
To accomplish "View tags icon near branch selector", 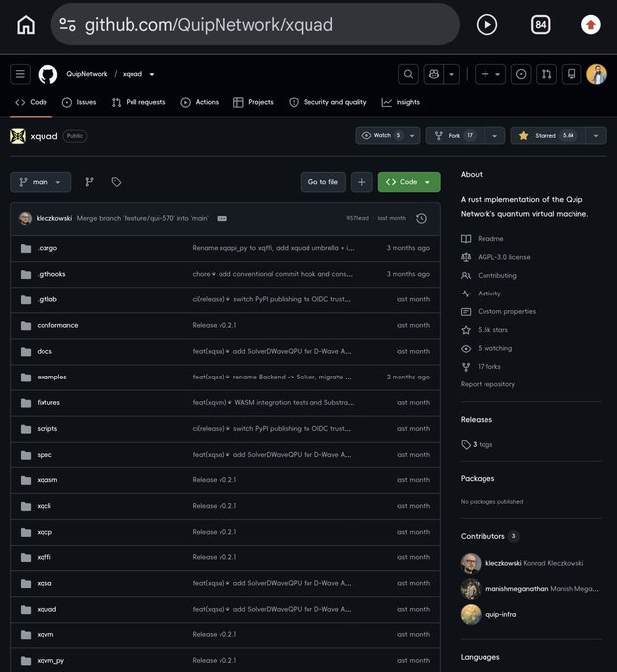I will [116, 182].
